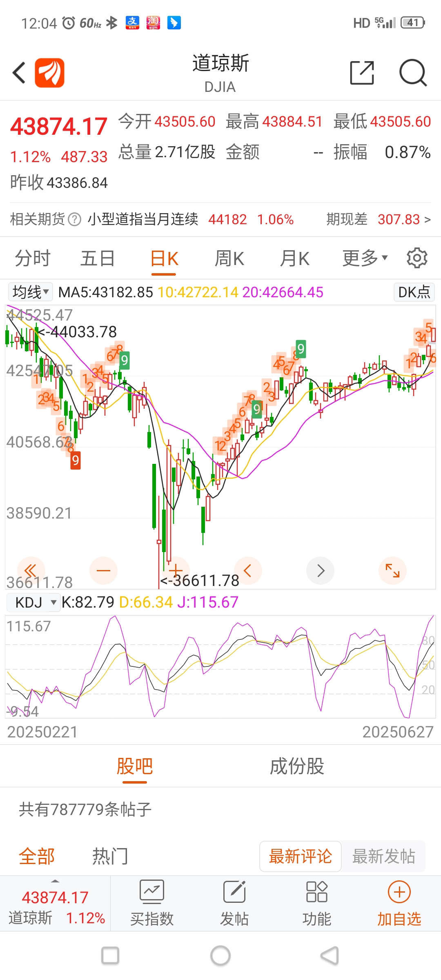Tap Android back triangle button
Screen dimensions: 441x980
point(330,955)
